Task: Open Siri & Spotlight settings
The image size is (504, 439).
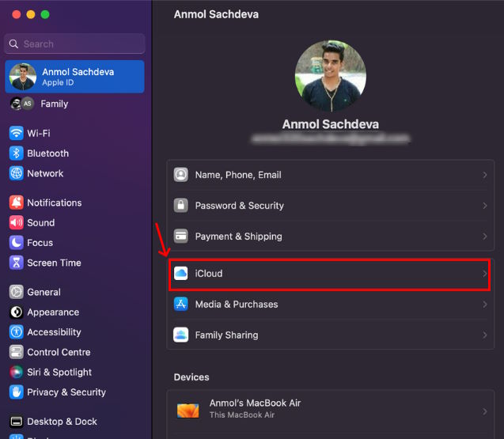Action: point(74,372)
